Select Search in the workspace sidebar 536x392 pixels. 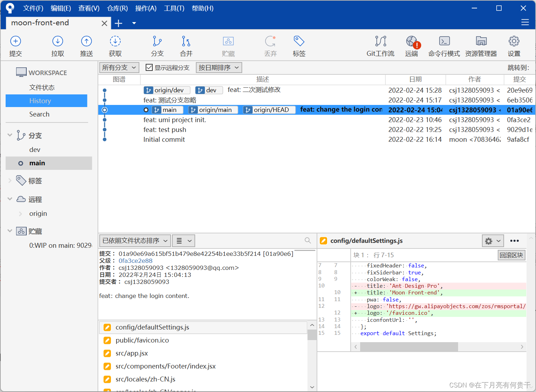click(x=39, y=114)
